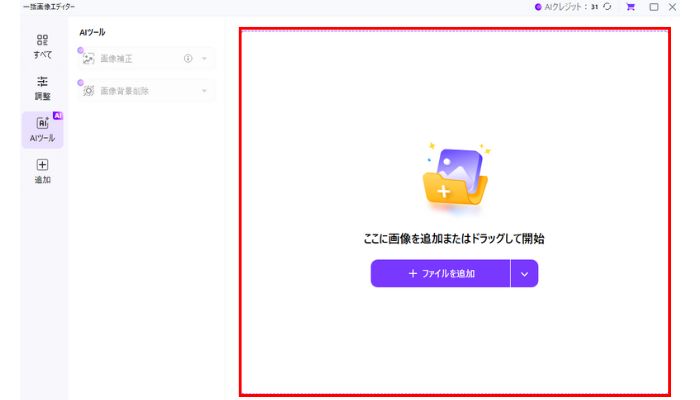Maximize the image editor window
This screenshot has height=400, width=700.
point(654,7)
